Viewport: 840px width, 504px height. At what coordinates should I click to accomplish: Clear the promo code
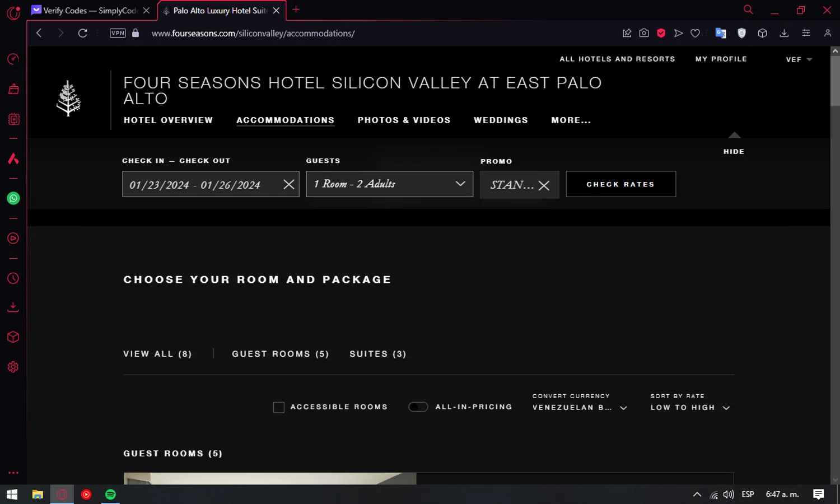click(x=544, y=185)
